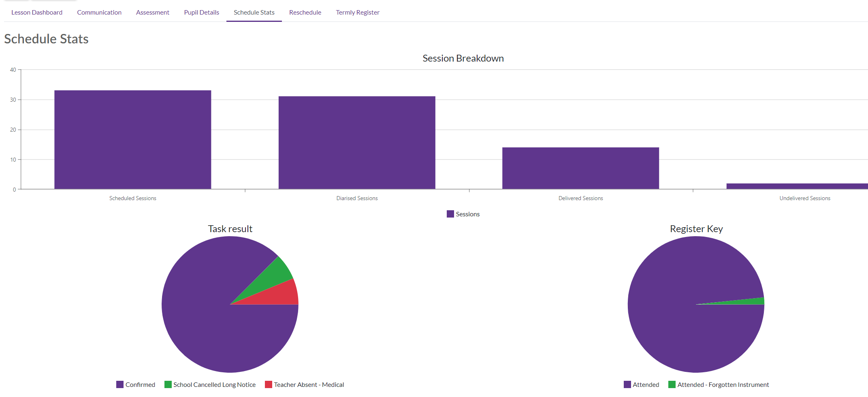
Task: Click the green Forgotten Instrument pie slice
Action: pyautogui.click(x=749, y=301)
